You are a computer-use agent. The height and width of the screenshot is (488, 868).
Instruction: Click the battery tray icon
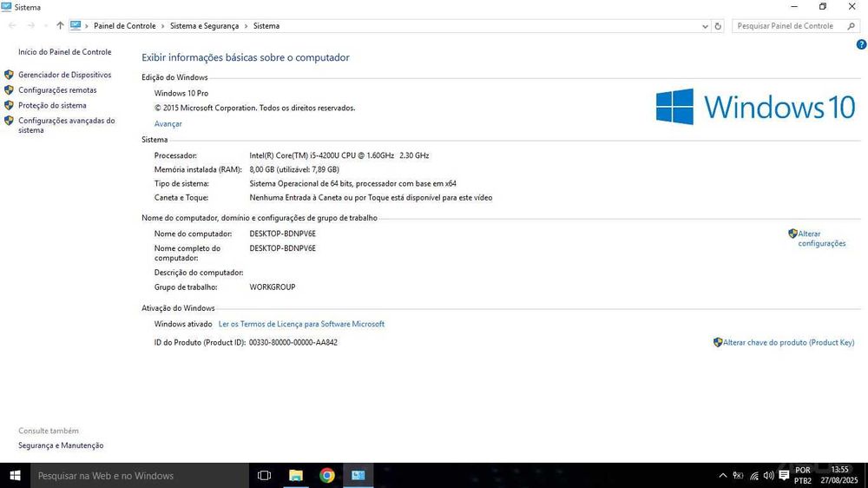pos(738,475)
